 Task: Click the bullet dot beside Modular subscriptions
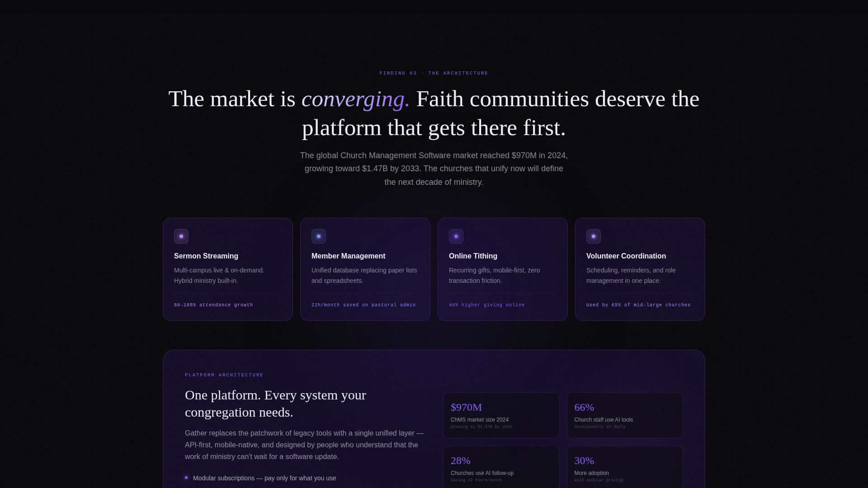click(186, 478)
